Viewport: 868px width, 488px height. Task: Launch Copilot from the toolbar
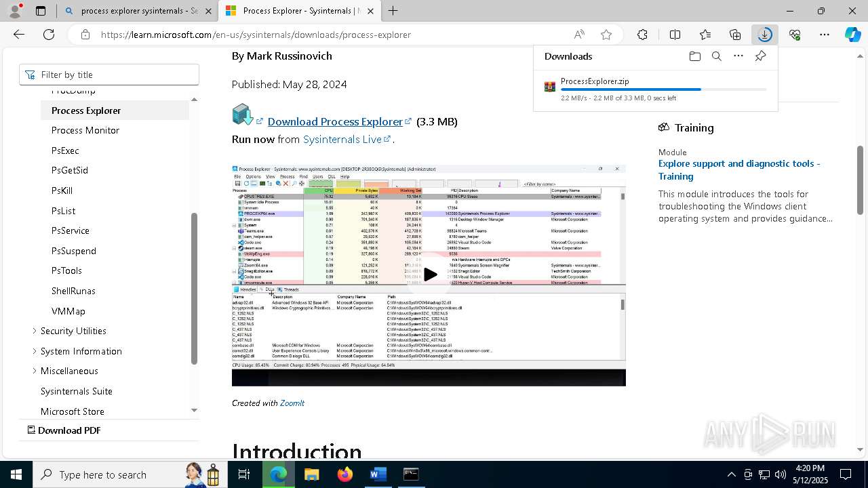[x=852, y=35]
